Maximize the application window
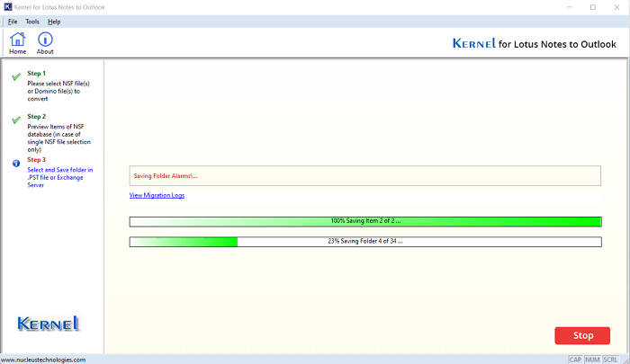Viewport: 630px width, 364px height. click(593, 7)
